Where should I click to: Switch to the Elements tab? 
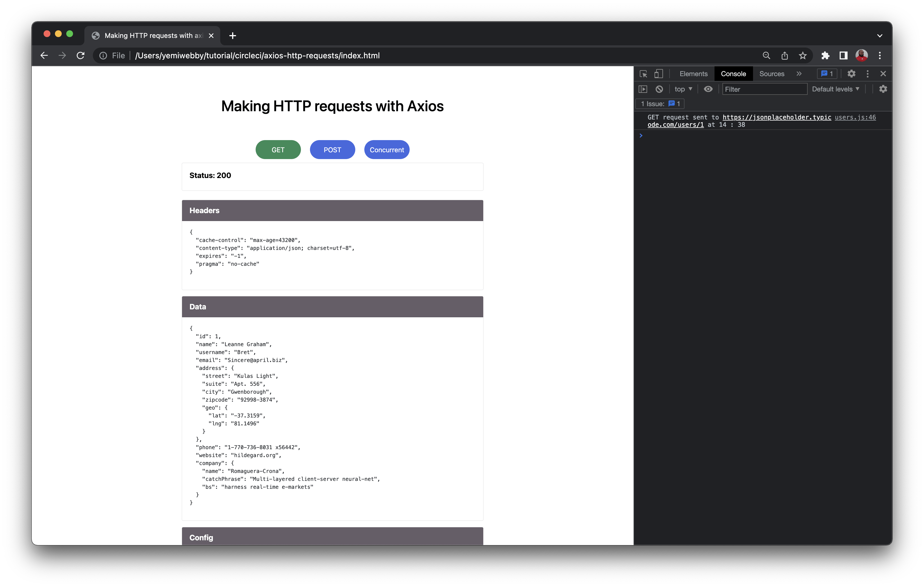[693, 73]
